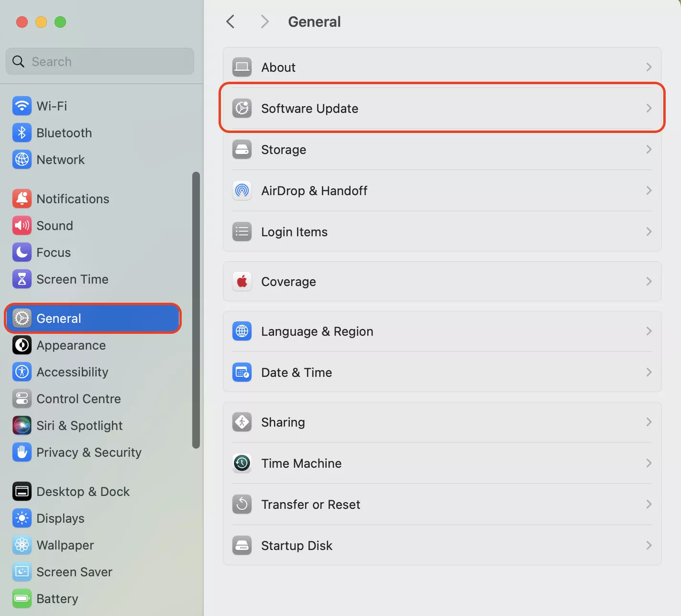This screenshot has height=616, width=681.
Task: Click the Language & Region globe icon
Action: click(x=242, y=331)
